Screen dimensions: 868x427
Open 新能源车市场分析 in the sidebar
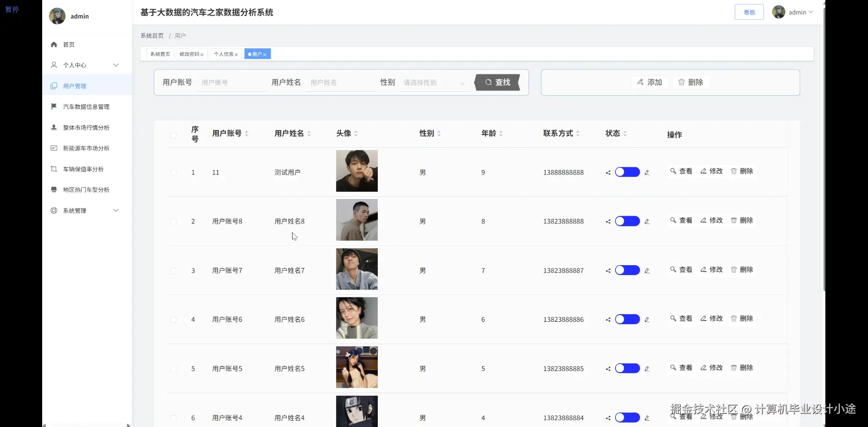(x=87, y=148)
